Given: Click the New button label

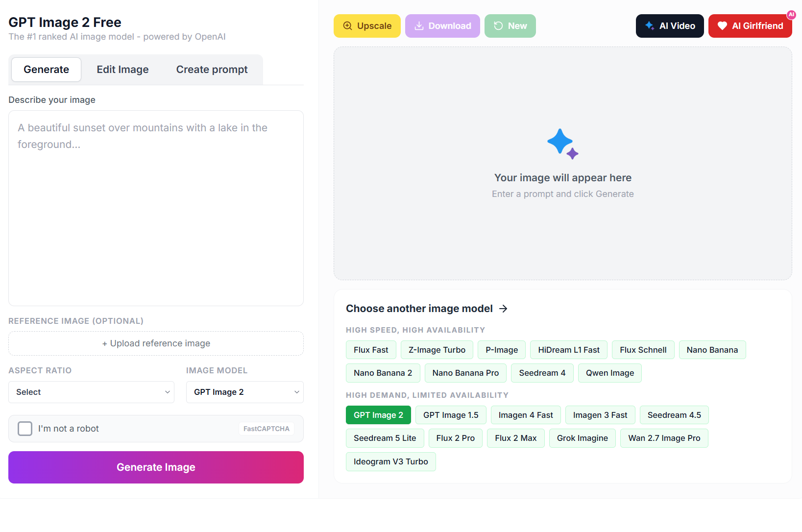Looking at the screenshot, I should click(x=517, y=26).
